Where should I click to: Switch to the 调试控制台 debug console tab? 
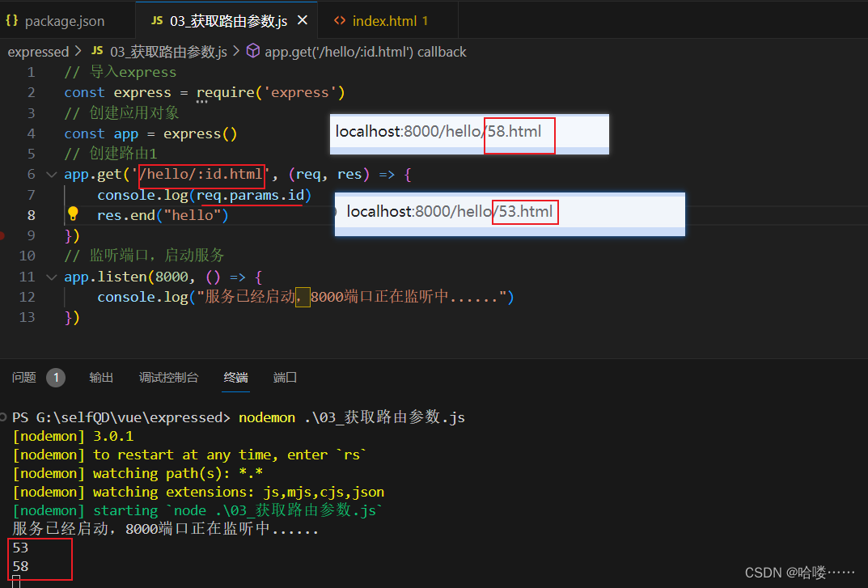point(168,378)
